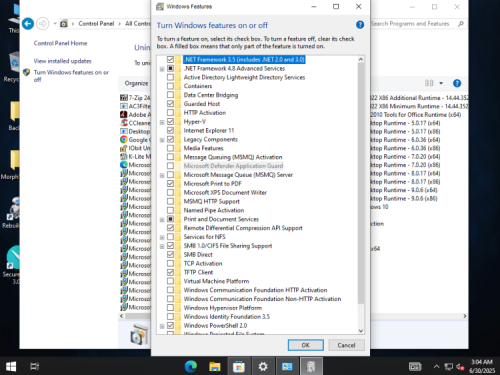Toggle the Hyper-V checkbox

point(170,122)
